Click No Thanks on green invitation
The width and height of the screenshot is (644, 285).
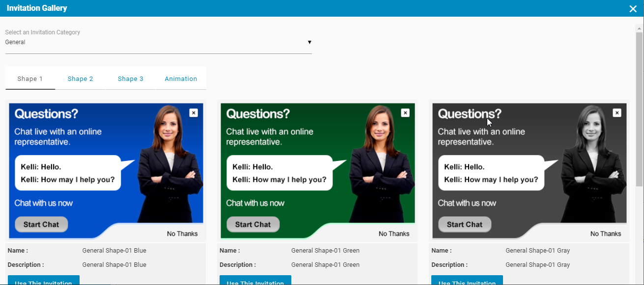tap(394, 234)
